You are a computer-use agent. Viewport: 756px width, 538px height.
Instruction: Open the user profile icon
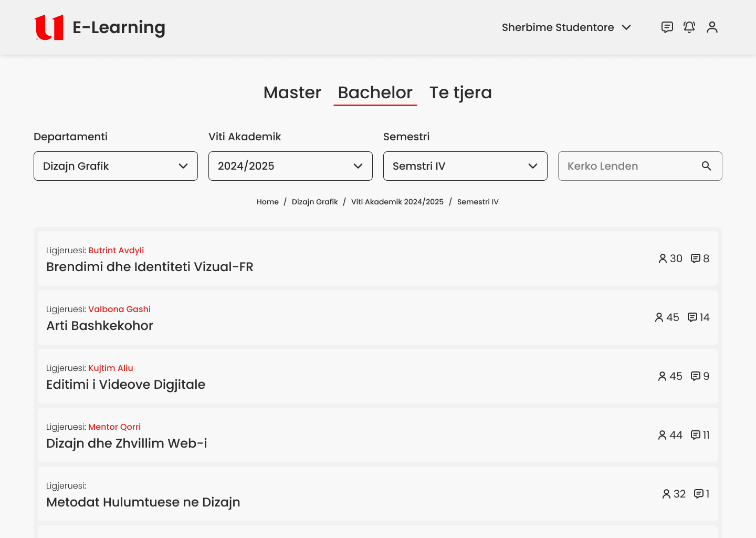click(x=712, y=27)
